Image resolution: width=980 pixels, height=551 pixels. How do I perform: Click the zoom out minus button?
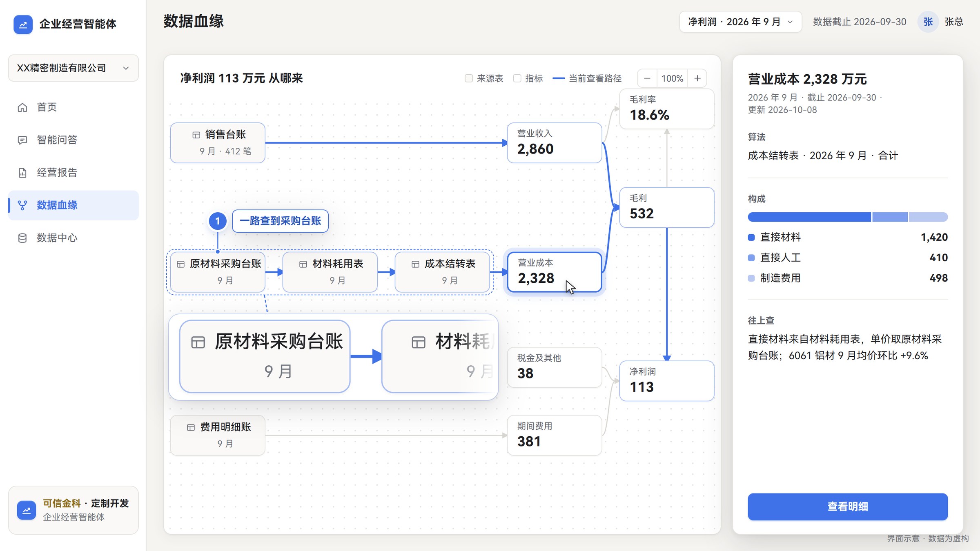click(x=647, y=78)
